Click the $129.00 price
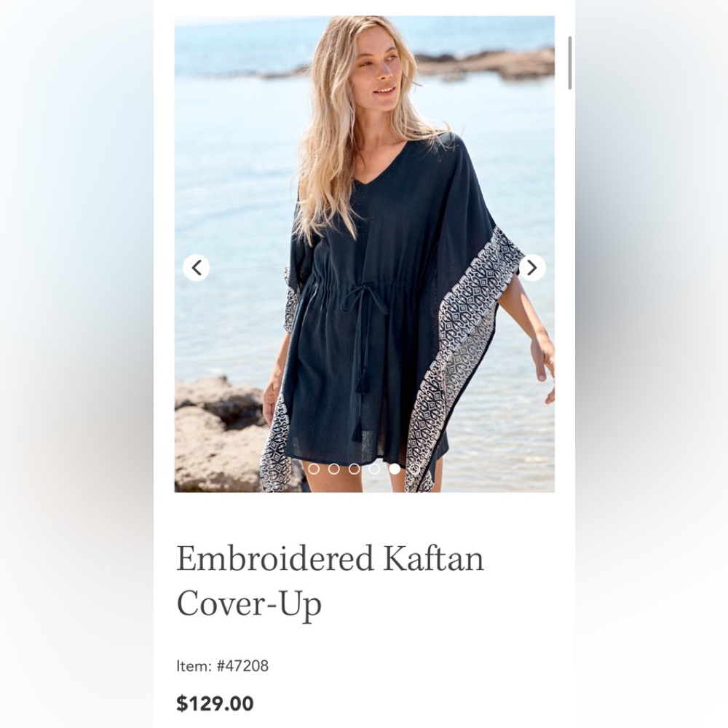The width and height of the screenshot is (728, 728). coord(215,703)
